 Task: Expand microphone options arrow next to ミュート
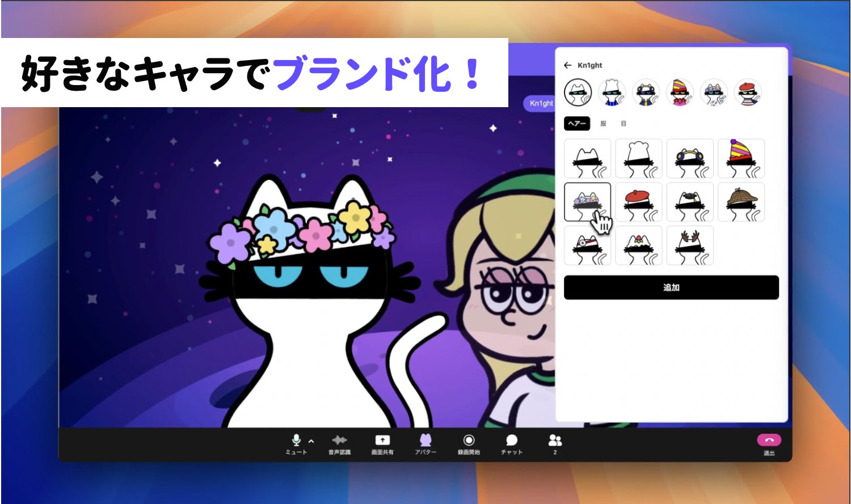(311, 441)
